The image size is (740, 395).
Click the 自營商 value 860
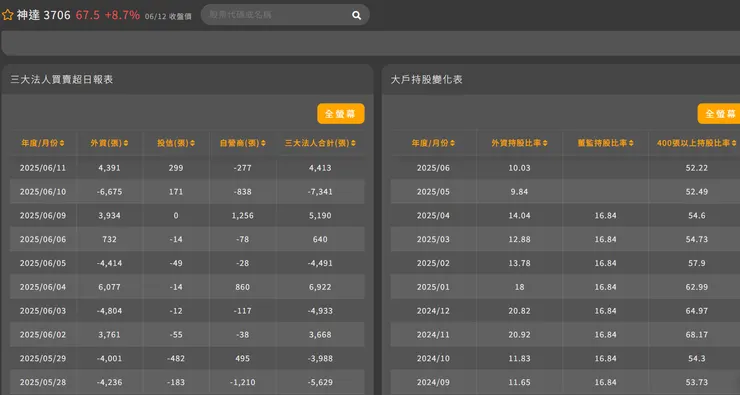pos(243,287)
